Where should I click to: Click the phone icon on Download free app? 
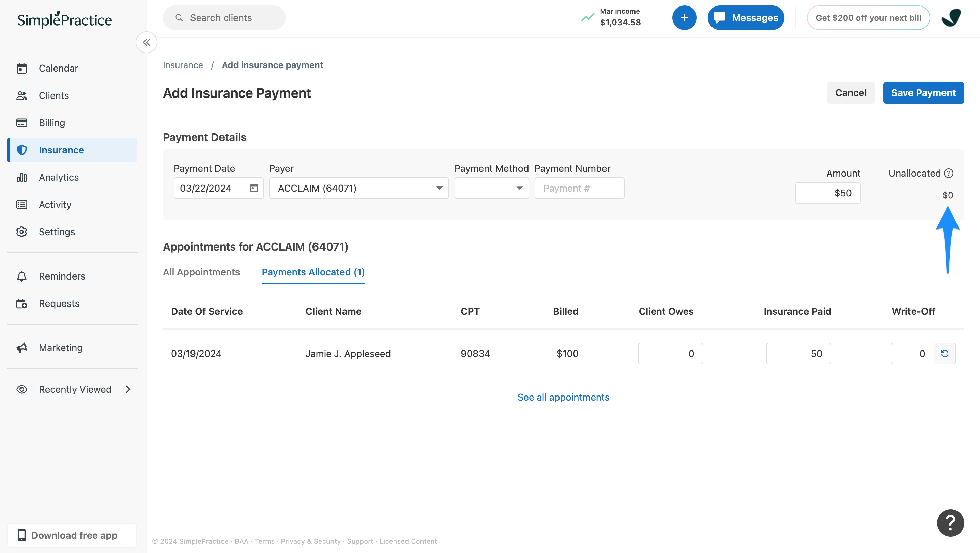(x=22, y=535)
